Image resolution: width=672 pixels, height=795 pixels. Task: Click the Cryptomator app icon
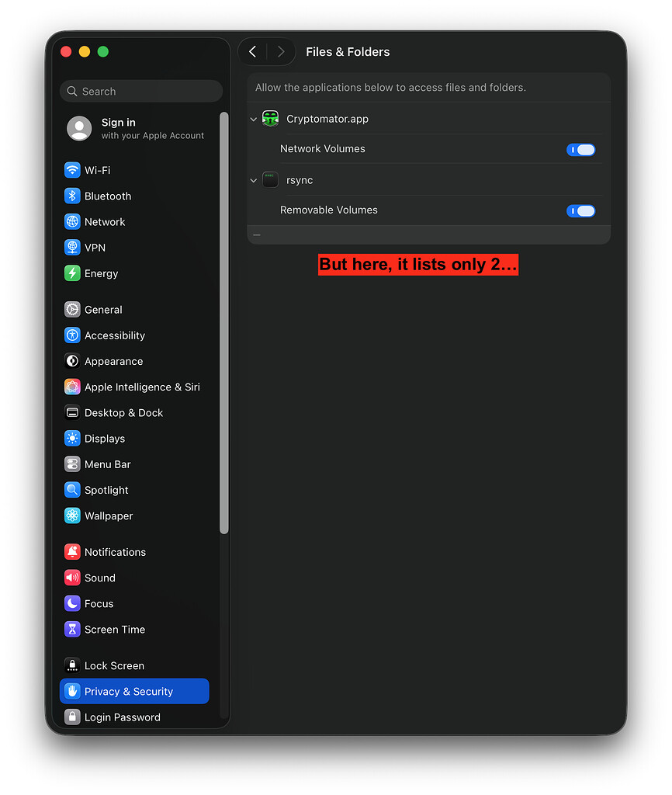pos(270,119)
